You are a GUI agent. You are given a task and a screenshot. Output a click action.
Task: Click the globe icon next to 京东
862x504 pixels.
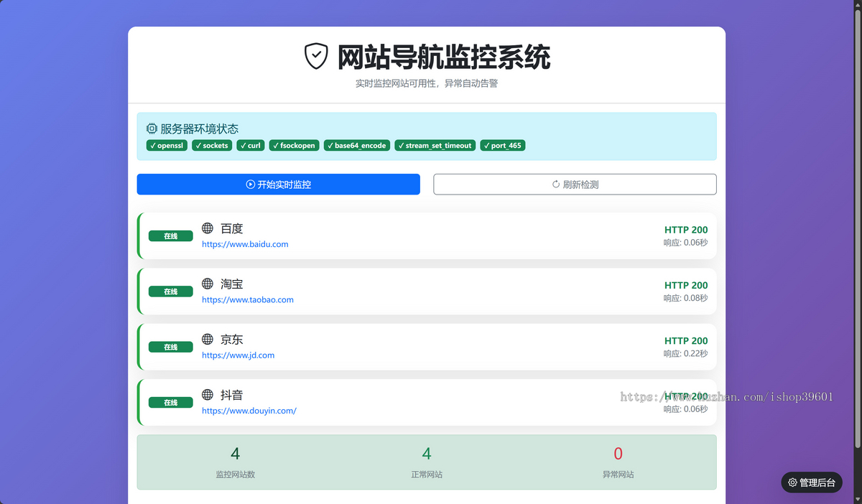point(208,339)
